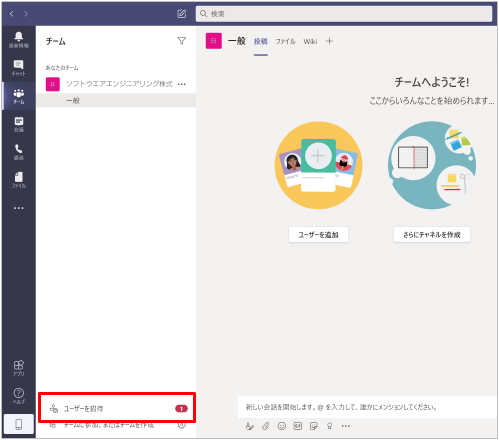
Task: Click the filter funnel icon in Teams list
Action: point(182,41)
